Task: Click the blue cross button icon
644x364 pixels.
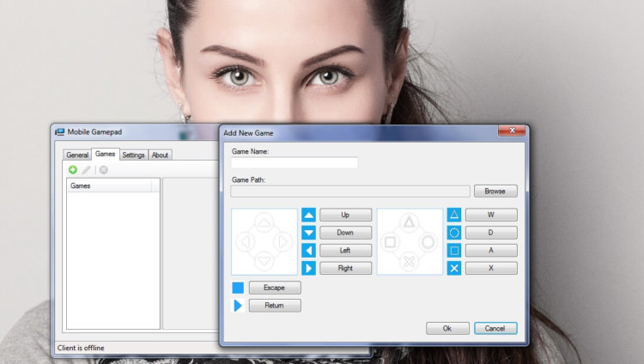Action: click(x=455, y=269)
